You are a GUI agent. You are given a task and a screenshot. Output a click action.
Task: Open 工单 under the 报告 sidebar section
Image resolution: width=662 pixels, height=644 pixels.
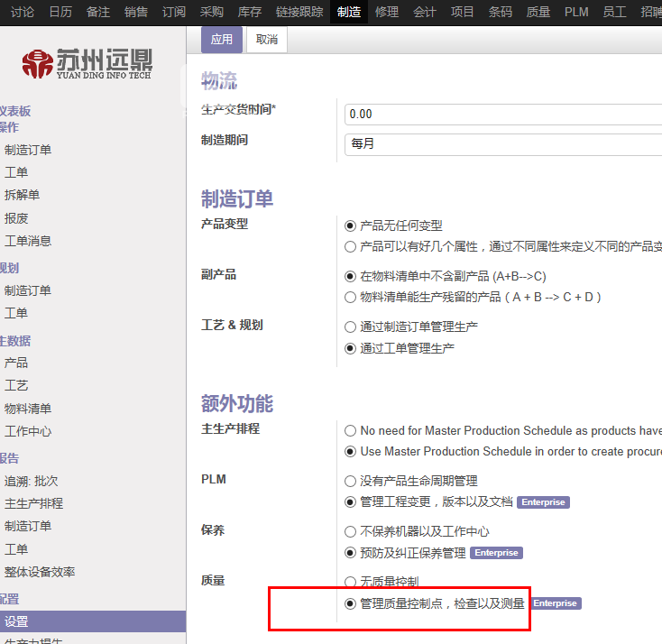[16, 549]
